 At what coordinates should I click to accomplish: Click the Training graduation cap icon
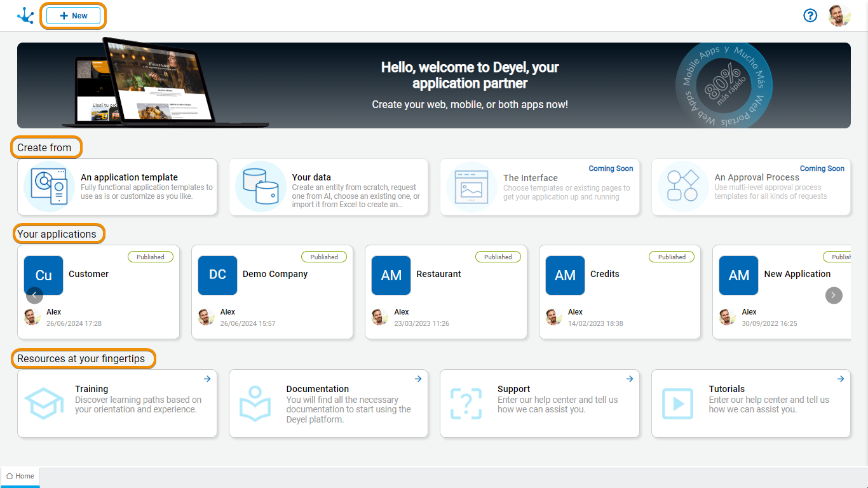click(44, 403)
